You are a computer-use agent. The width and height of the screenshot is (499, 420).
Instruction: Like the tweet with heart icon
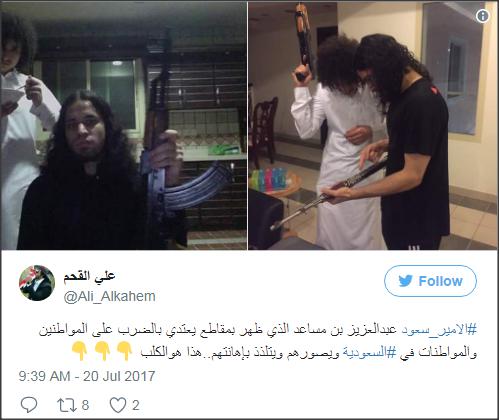[x=118, y=405]
